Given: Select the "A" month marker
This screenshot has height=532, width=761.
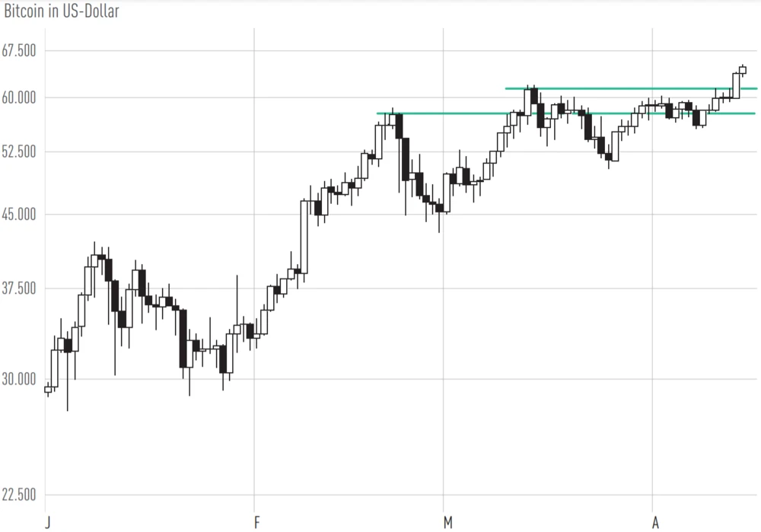Looking at the screenshot, I should (655, 522).
